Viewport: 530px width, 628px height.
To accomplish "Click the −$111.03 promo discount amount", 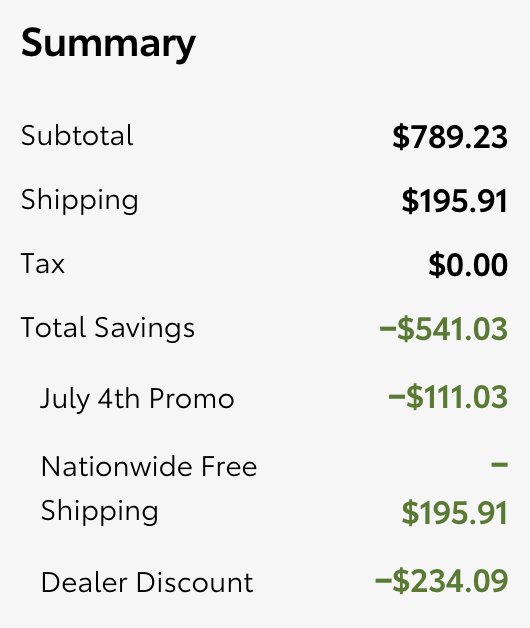I will pos(448,397).
